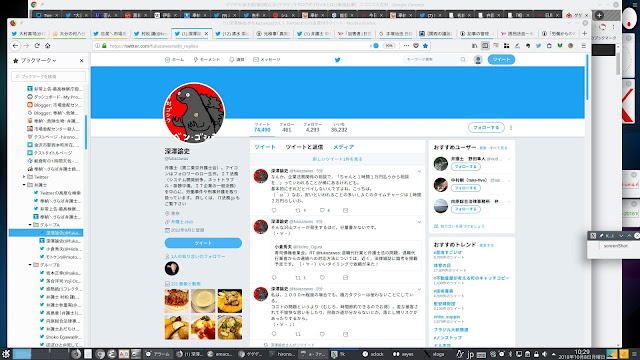
Task: Open chevron menu on the third tweet
Action: [419, 289]
